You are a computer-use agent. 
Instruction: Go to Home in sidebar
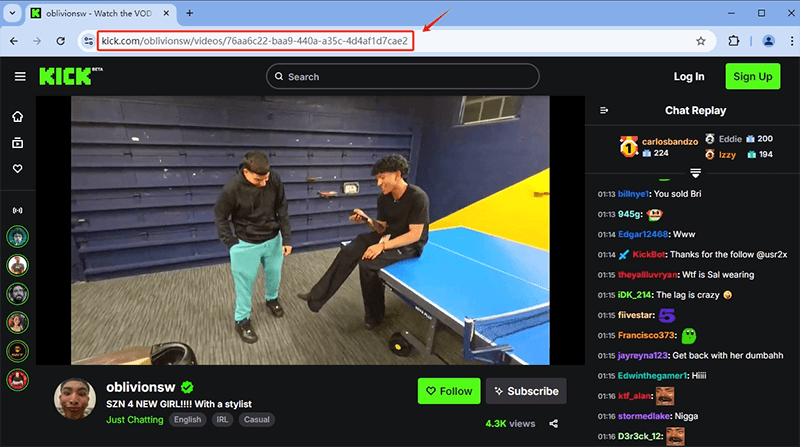[x=17, y=117]
